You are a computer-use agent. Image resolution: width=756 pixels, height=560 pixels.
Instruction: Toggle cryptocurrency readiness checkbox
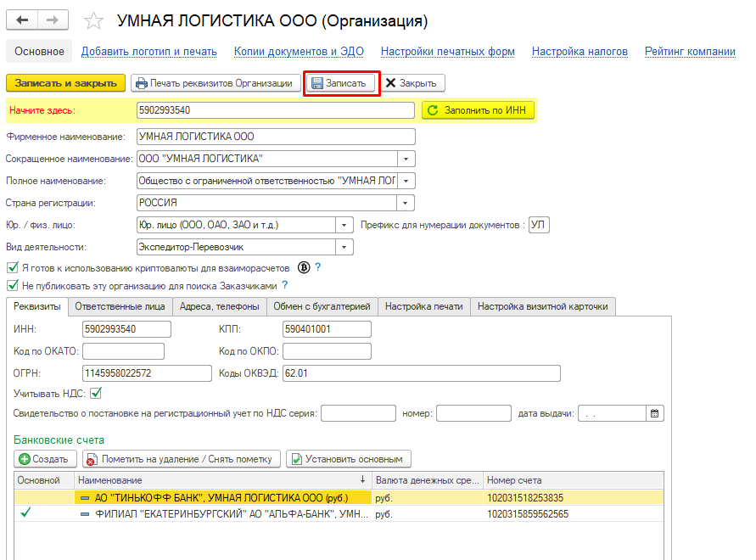point(13,267)
